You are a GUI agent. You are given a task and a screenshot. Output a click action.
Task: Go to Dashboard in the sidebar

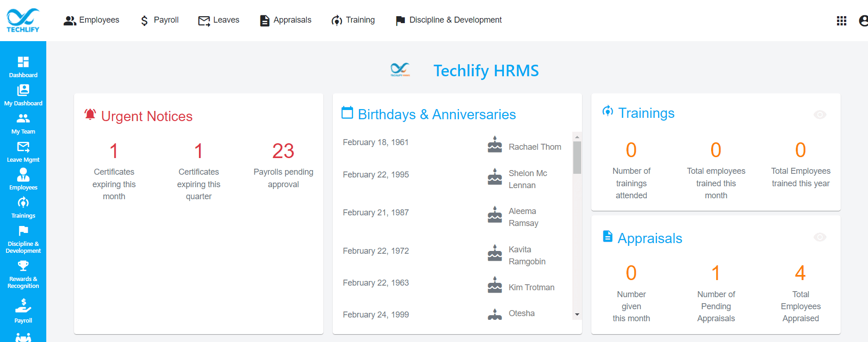pos(23,67)
